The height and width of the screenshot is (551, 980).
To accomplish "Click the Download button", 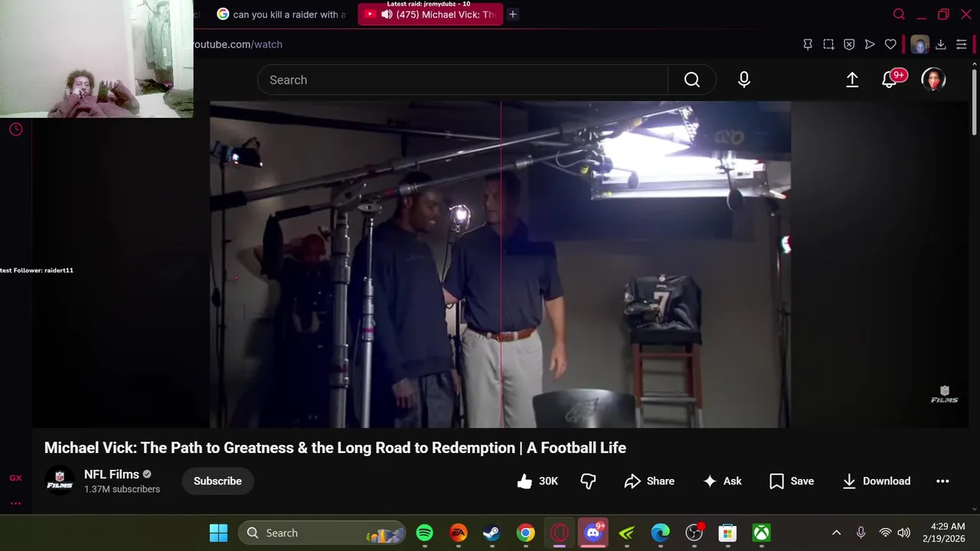I will coord(876,481).
